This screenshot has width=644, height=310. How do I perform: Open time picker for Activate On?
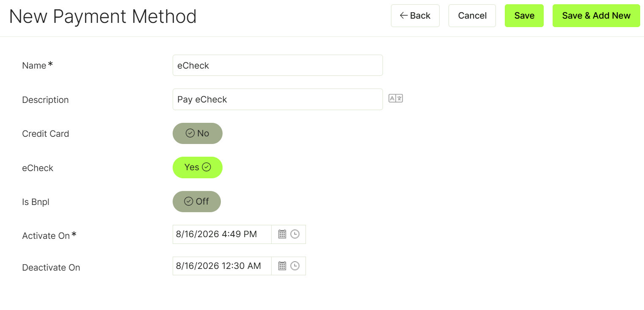(295, 234)
